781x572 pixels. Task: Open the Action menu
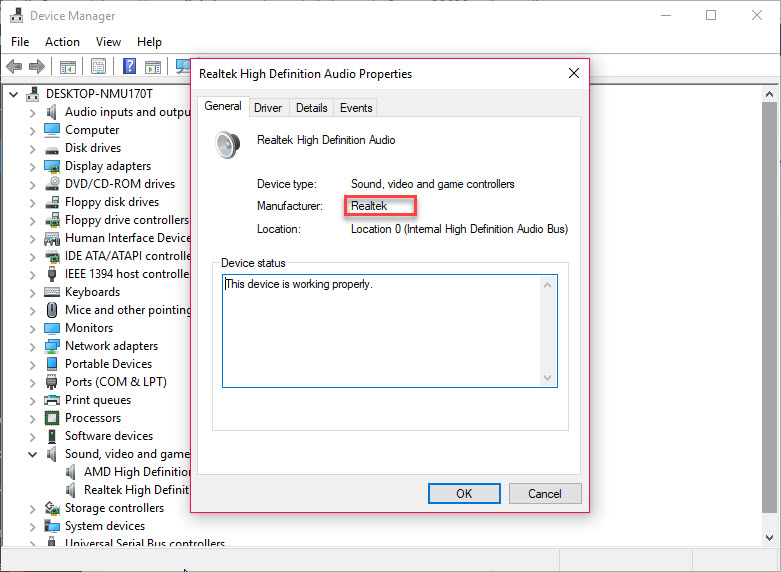pos(62,42)
